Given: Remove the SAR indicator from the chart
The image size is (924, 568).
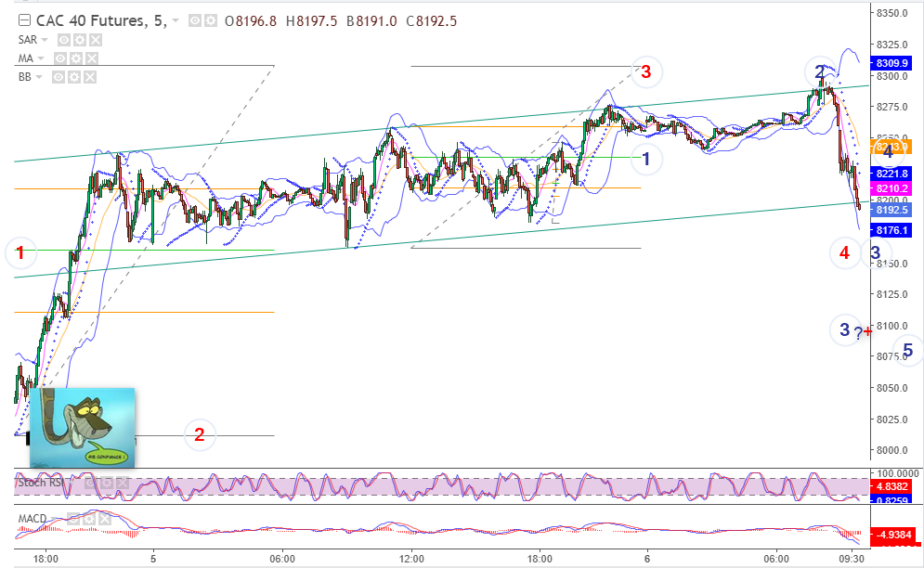Looking at the screenshot, I should [95, 40].
